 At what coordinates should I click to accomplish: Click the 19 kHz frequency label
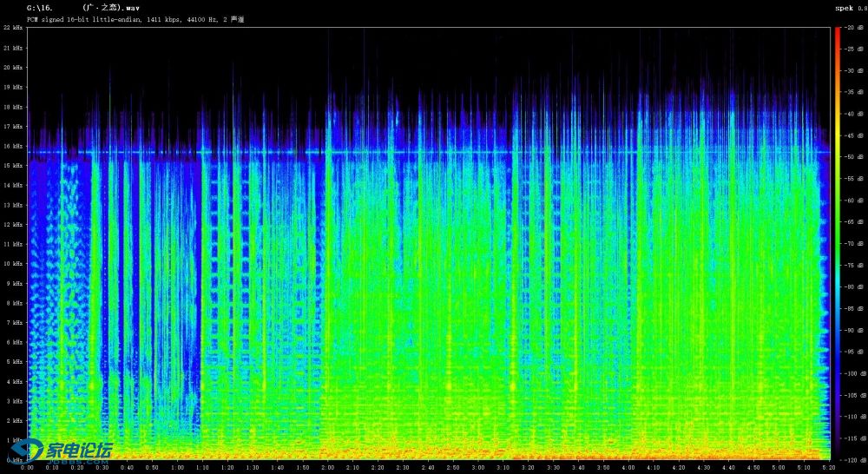pos(12,88)
